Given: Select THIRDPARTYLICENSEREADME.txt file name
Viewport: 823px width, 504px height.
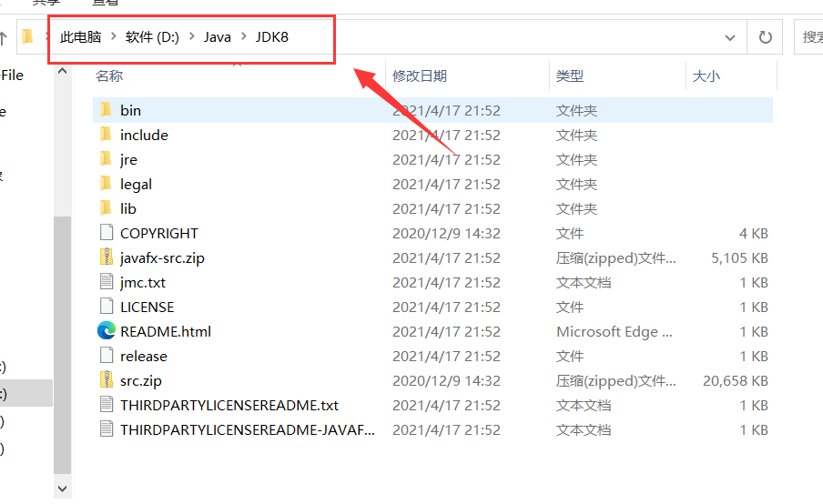Looking at the screenshot, I should pos(229,406).
